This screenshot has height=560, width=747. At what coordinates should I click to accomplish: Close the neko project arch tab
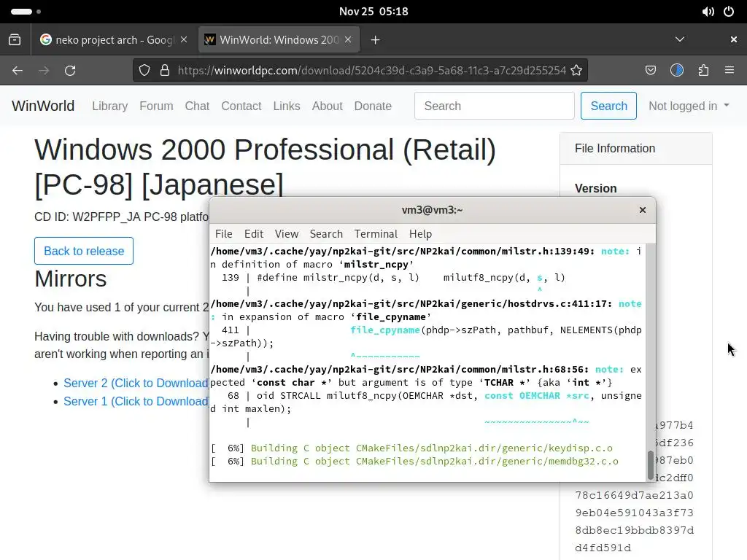pyautogui.click(x=184, y=39)
